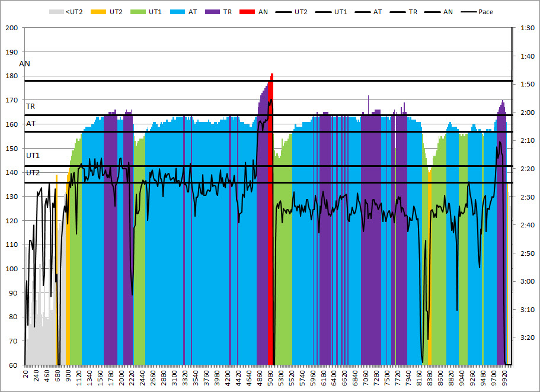
Task: Select the 100 value on the left axis
Action: 12,269
